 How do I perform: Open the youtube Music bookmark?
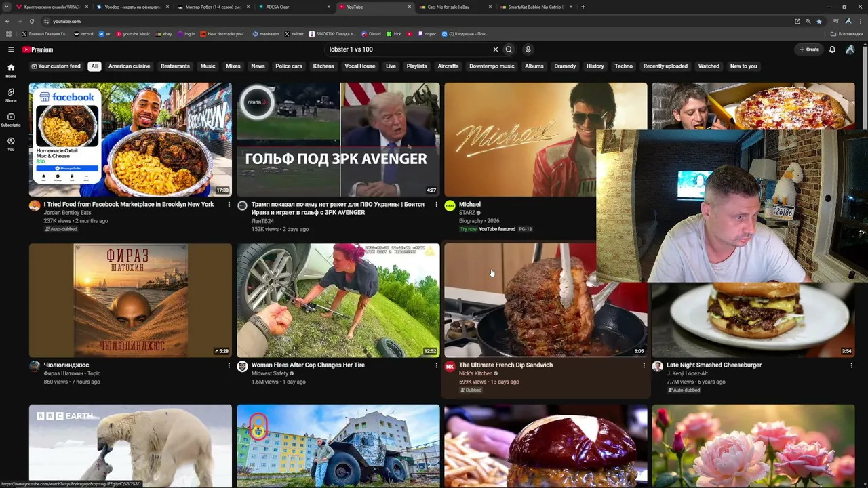(133, 34)
